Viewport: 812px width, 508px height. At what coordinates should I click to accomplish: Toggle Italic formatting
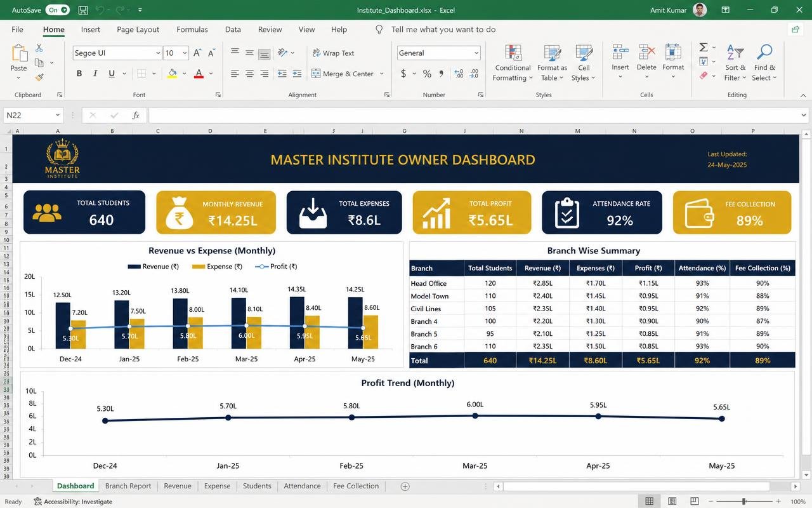point(95,74)
